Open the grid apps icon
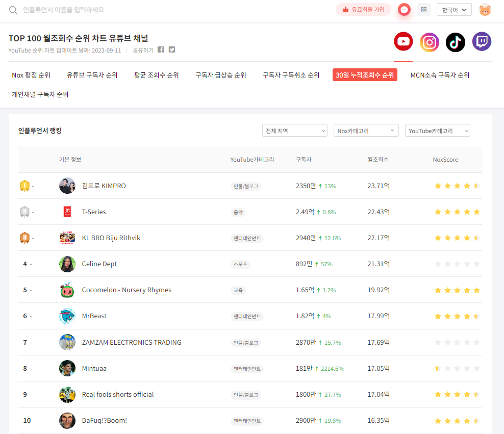The height and width of the screenshot is (434, 504). [x=423, y=10]
